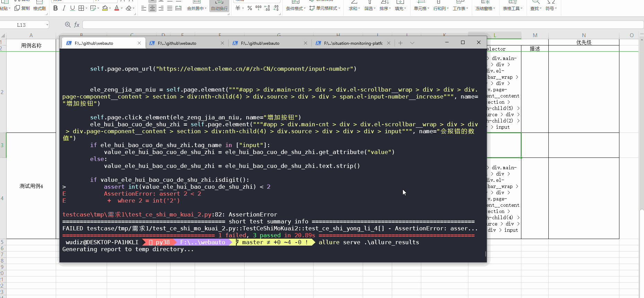Open the 符号 symbol menu
The image size is (644, 298).
tap(551, 8)
